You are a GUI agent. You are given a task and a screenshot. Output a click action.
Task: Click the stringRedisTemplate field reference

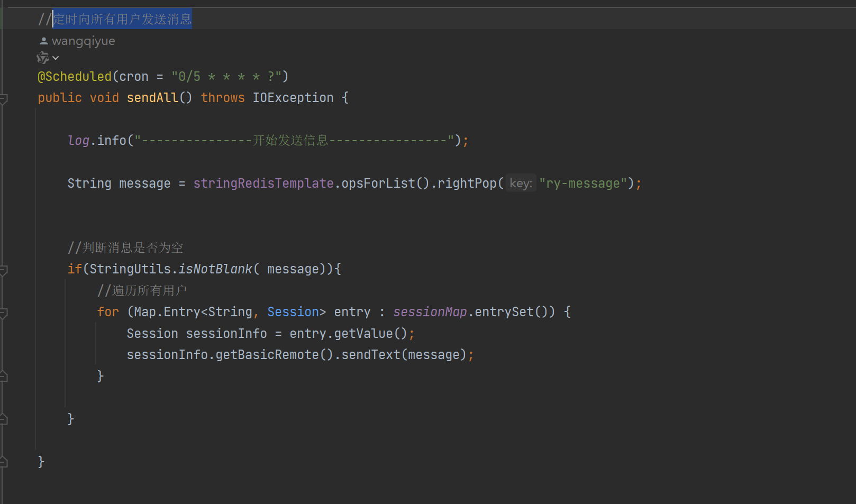263,184
